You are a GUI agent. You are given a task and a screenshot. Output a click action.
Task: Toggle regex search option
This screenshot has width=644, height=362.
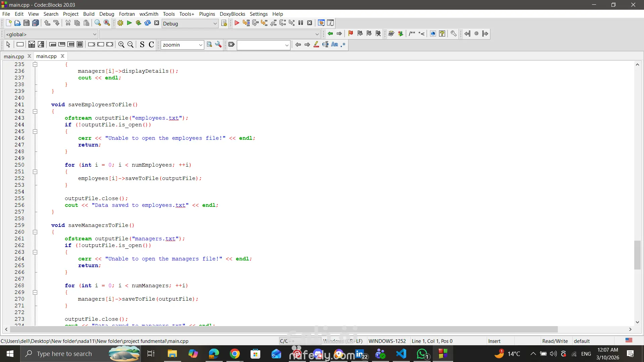(x=343, y=45)
